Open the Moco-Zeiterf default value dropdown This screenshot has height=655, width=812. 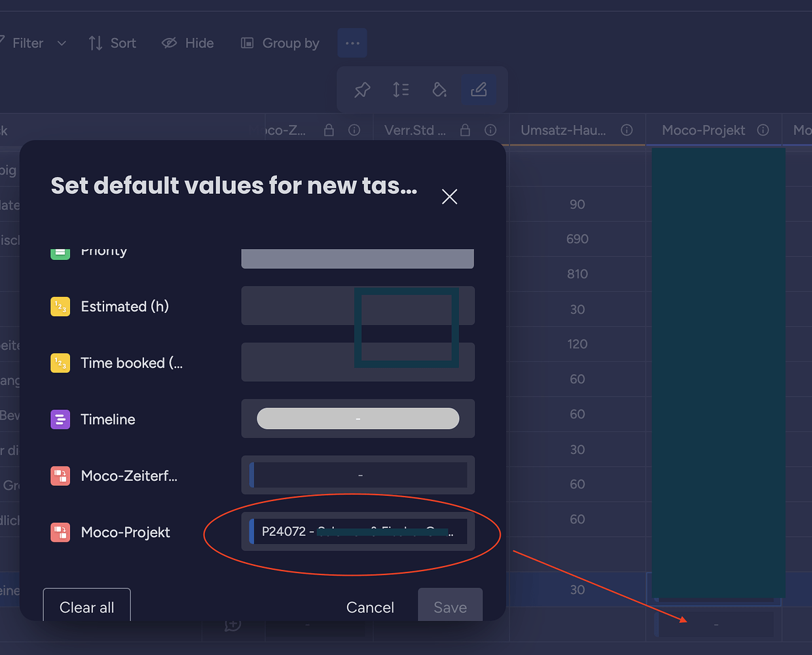click(358, 475)
